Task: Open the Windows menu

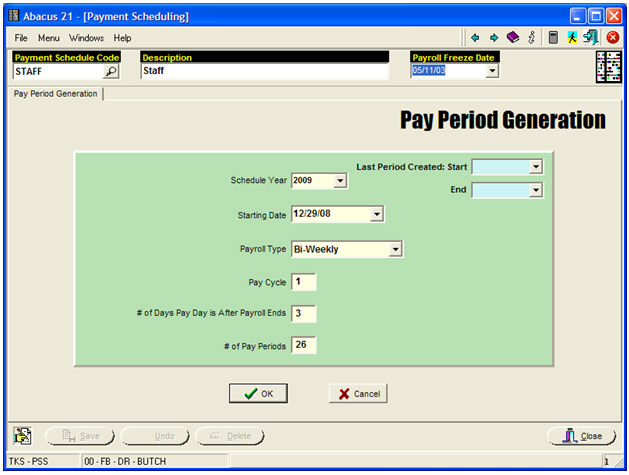Action: tap(86, 37)
